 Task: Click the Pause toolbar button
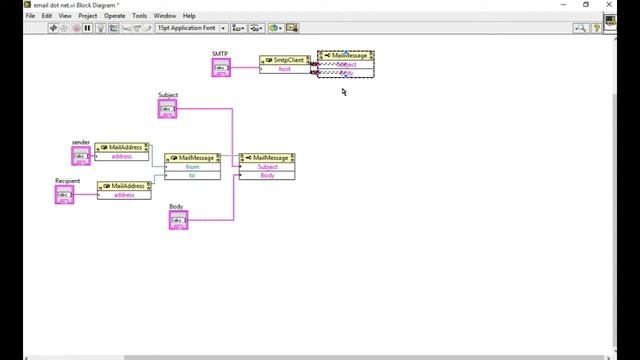(x=87, y=28)
